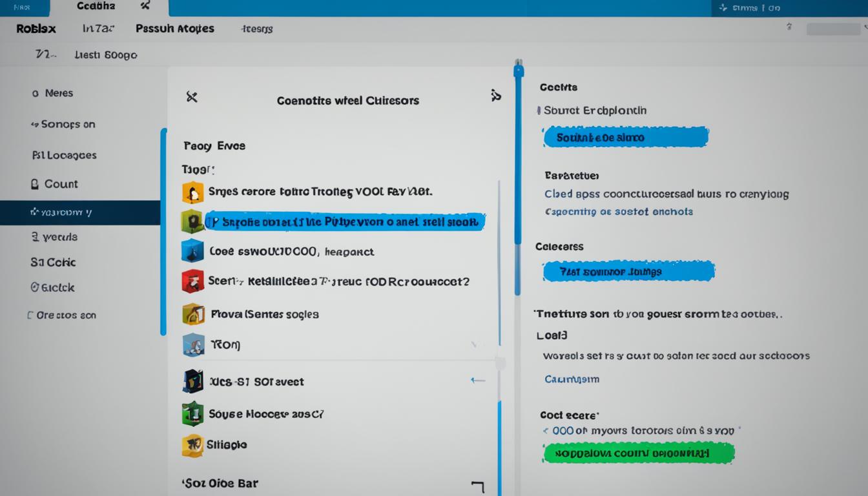The width and height of the screenshot is (868, 496).
Task: Click the blue cube icon in the events list
Action: (192, 251)
